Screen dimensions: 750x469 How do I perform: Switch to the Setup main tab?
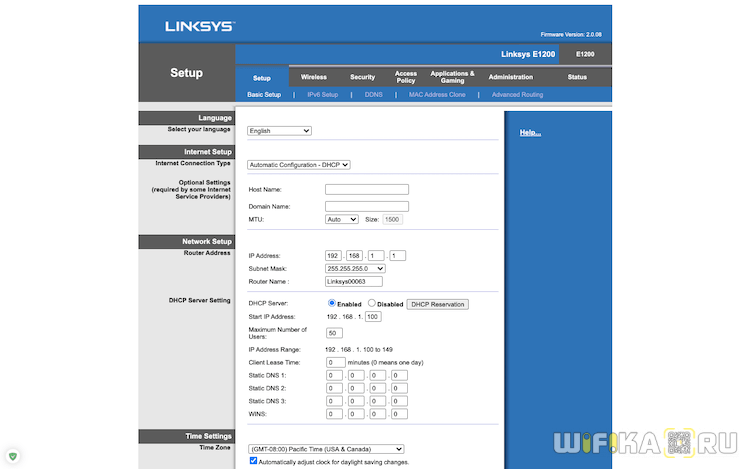262,78
